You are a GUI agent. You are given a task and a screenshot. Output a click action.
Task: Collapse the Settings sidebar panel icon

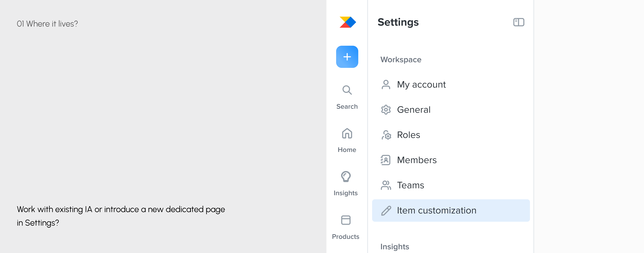click(x=519, y=22)
